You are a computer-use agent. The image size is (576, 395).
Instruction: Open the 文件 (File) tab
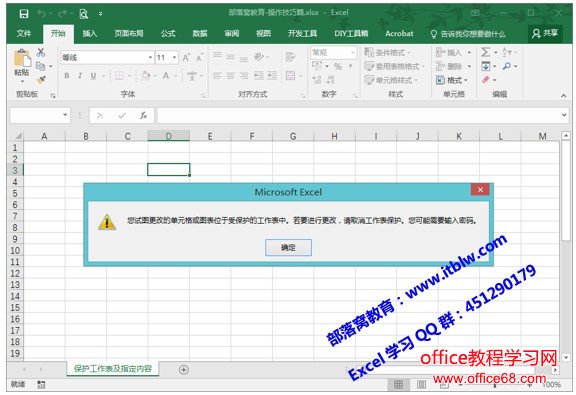pyautogui.click(x=24, y=33)
